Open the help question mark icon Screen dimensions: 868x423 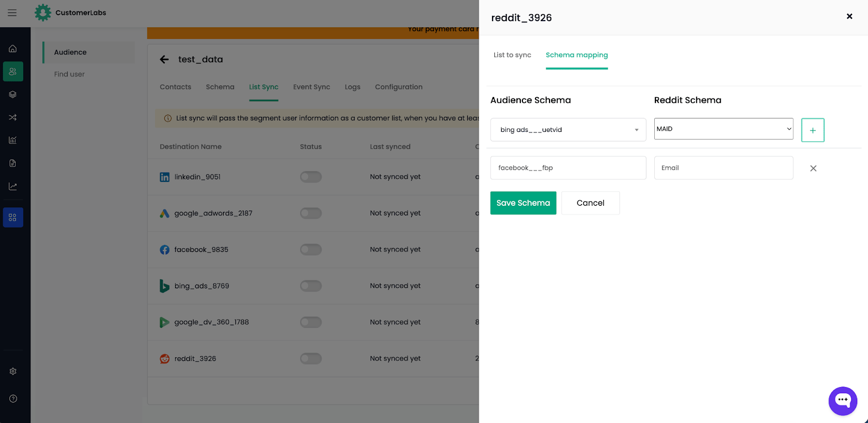coord(13,399)
